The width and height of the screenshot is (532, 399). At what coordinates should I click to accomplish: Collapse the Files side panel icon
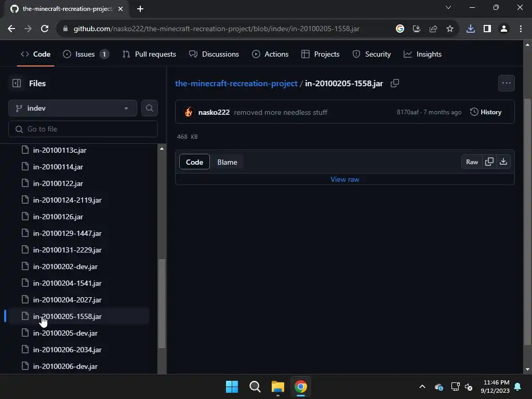tap(16, 83)
